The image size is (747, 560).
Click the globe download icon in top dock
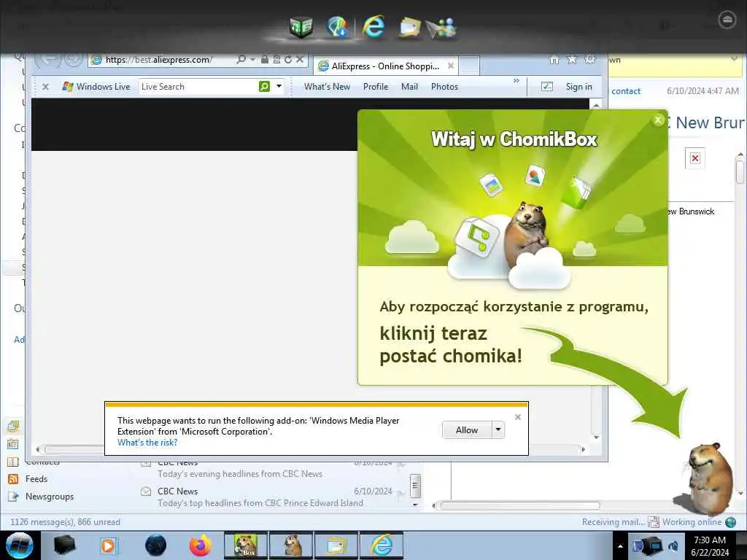(338, 26)
